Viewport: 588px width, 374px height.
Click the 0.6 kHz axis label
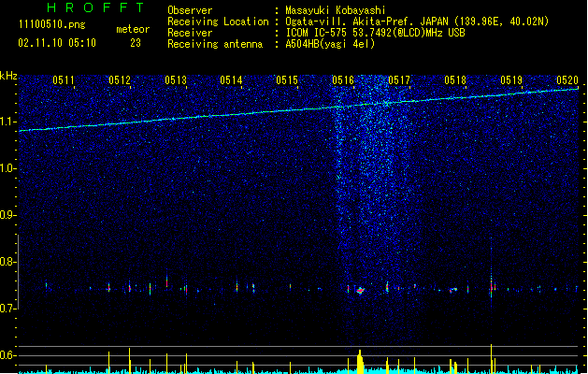click(8, 355)
